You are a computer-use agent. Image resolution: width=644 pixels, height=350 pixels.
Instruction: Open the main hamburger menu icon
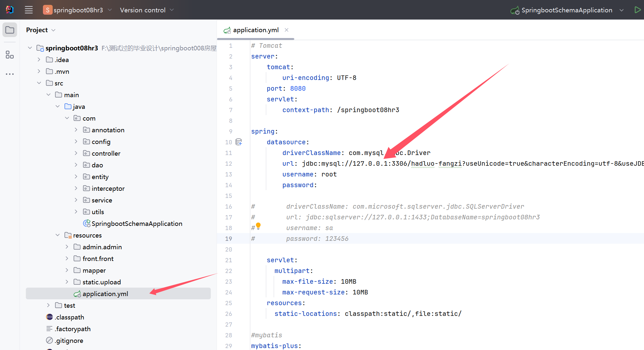click(x=29, y=10)
